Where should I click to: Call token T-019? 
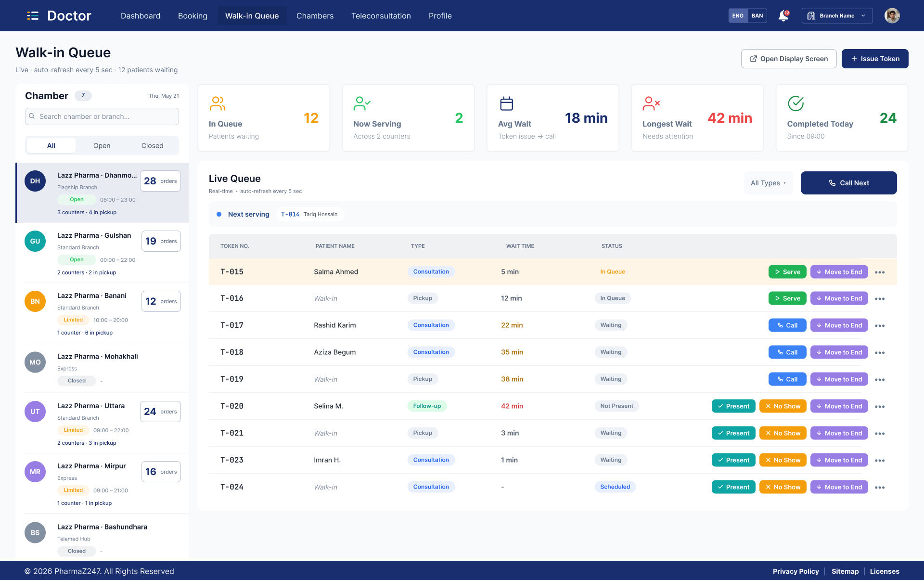[x=787, y=379]
